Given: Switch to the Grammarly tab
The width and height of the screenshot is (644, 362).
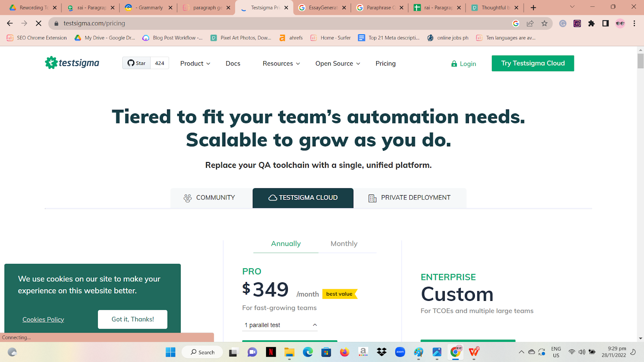Looking at the screenshot, I should [x=148, y=8].
